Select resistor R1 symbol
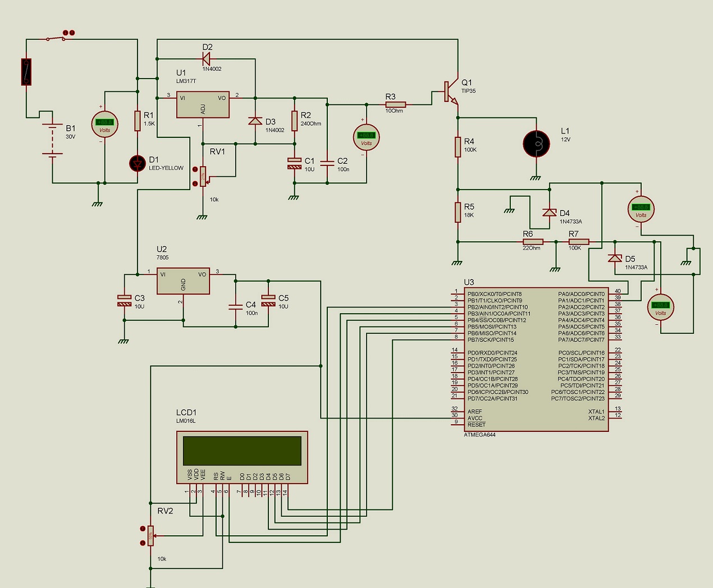Image resolution: width=713 pixels, height=588 pixels. point(138,121)
